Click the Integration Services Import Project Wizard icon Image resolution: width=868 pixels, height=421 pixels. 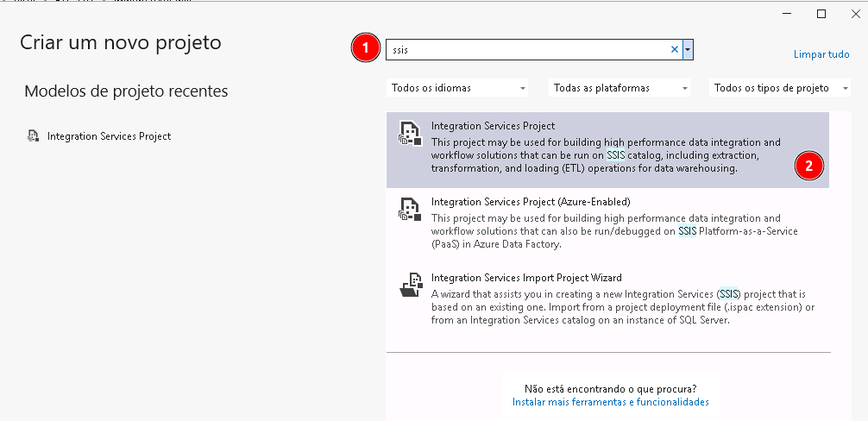(410, 286)
